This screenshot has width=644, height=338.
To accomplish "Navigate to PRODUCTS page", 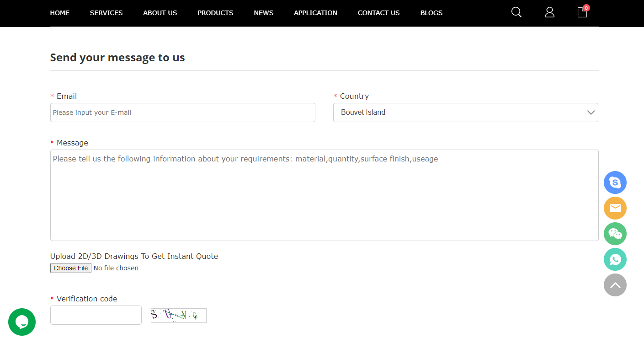I will (215, 13).
